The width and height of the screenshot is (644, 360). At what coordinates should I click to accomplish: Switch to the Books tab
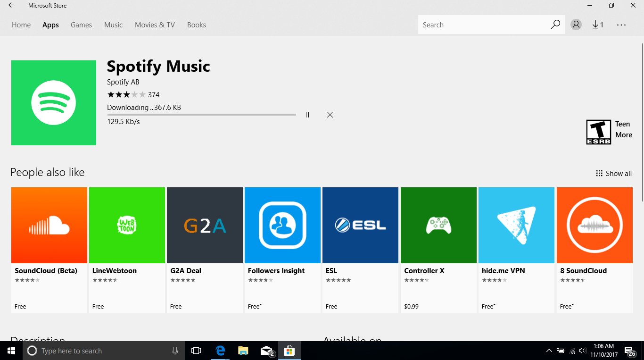pyautogui.click(x=196, y=25)
